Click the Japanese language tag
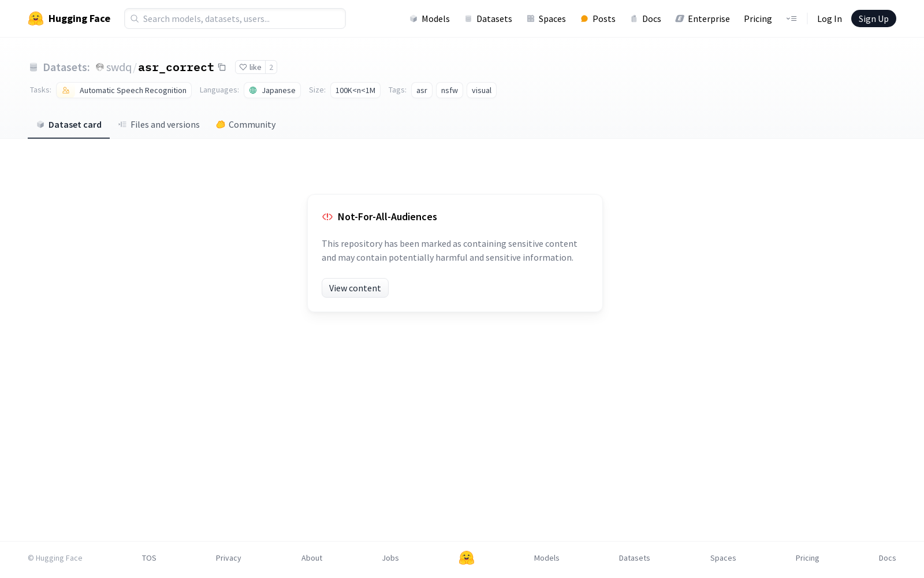Screen dimensions: 924x578 click(x=272, y=90)
